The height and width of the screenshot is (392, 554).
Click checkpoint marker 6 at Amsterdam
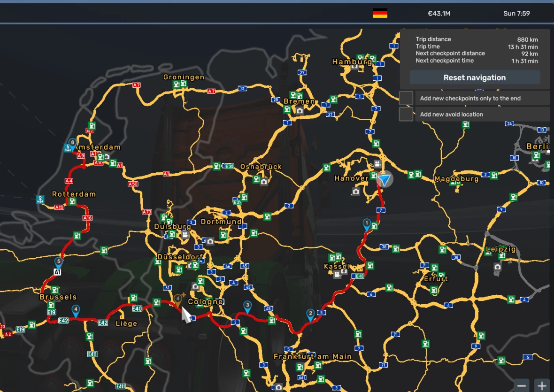[x=72, y=143]
